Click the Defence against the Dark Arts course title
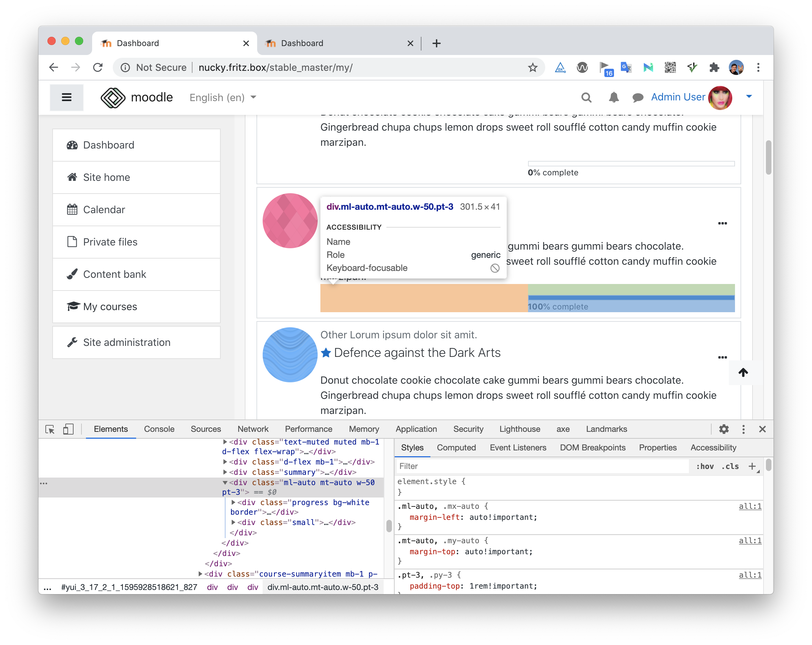812x645 pixels. click(417, 352)
